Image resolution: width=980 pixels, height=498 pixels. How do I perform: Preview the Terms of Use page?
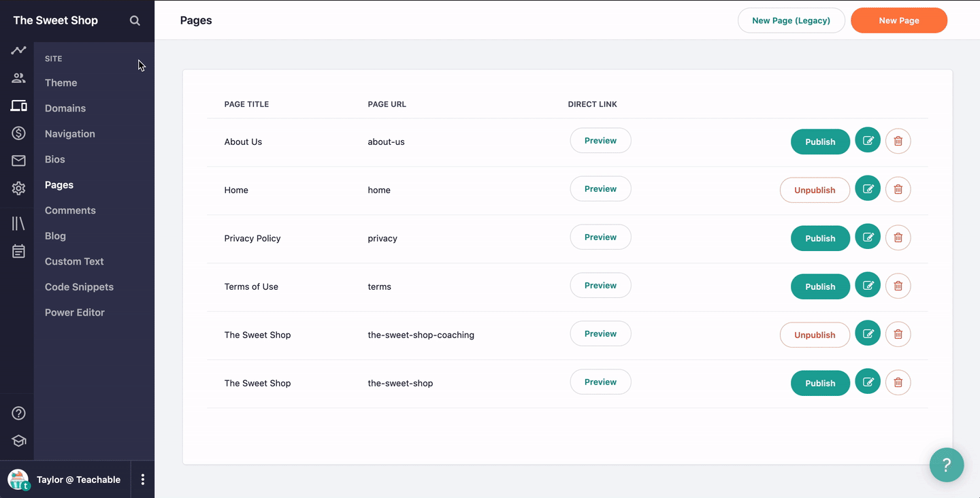[x=600, y=286]
